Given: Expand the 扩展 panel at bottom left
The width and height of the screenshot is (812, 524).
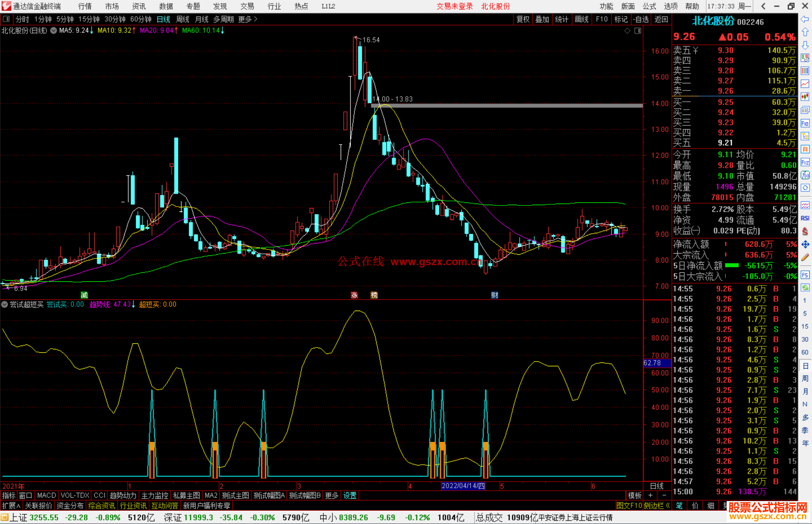Looking at the screenshot, I should [x=11, y=506].
